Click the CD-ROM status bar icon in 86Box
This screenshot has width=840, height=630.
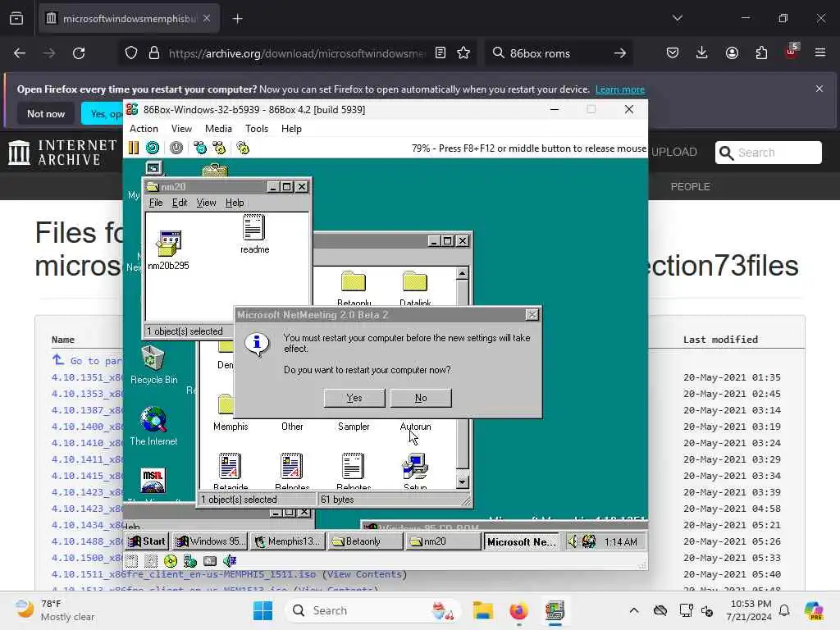(x=171, y=561)
